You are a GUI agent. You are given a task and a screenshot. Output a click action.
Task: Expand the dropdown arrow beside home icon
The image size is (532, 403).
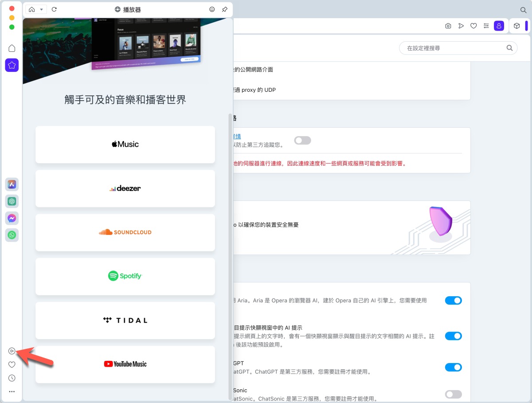[41, 9]
